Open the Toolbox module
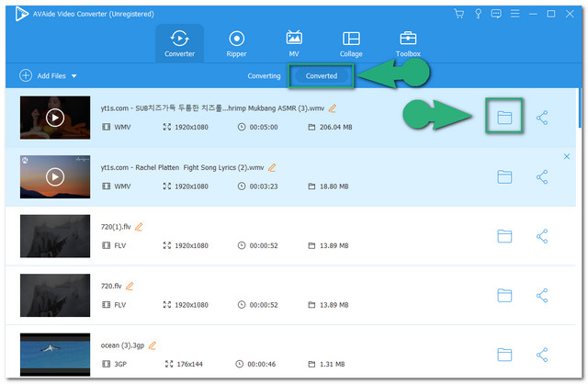Image resolution: width=588 pixels, height=384 pixels. pyautogui.click(x=408, y=44)
